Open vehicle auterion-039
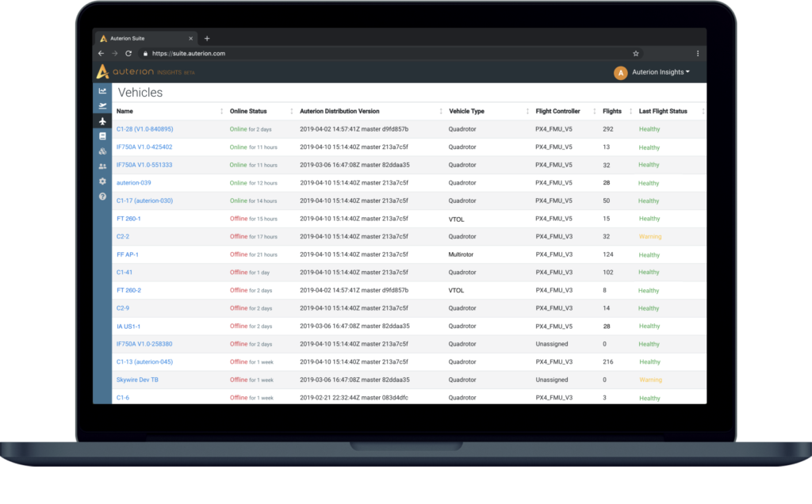Screen dimensions: 812x504 (x=133, y=183)
